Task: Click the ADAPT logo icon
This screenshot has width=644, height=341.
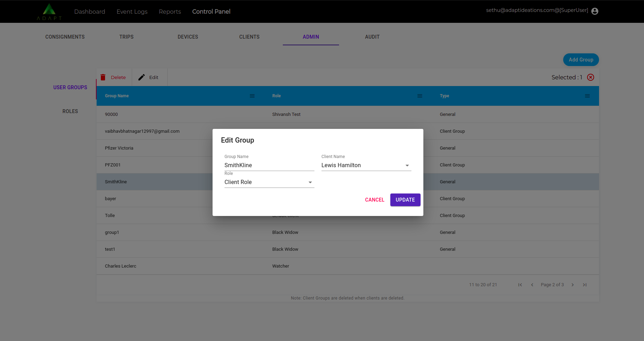Action: coord(49,12)
